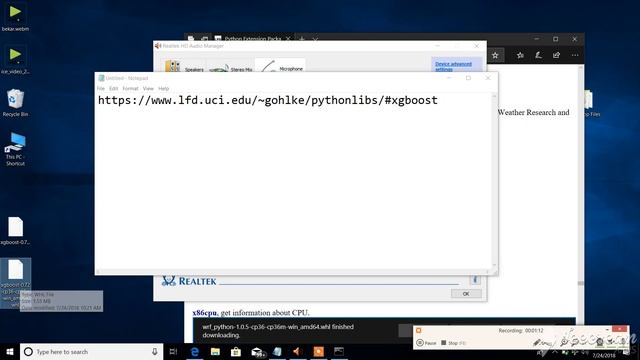
Task: Open the View menu in Notepad
Action: pos(148,89)
